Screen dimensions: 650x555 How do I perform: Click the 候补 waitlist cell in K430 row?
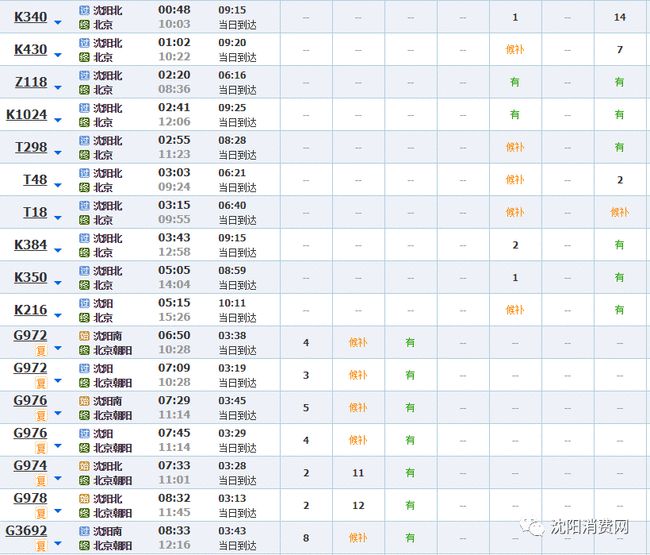[x=515, y=50]
